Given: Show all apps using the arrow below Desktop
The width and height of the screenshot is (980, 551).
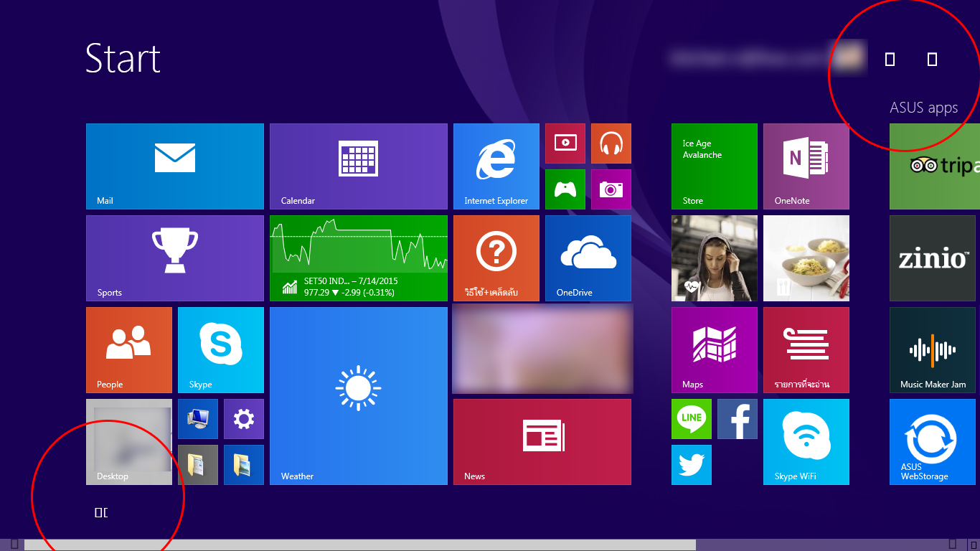Looking at the screenshot, I should tap(101, 512).
